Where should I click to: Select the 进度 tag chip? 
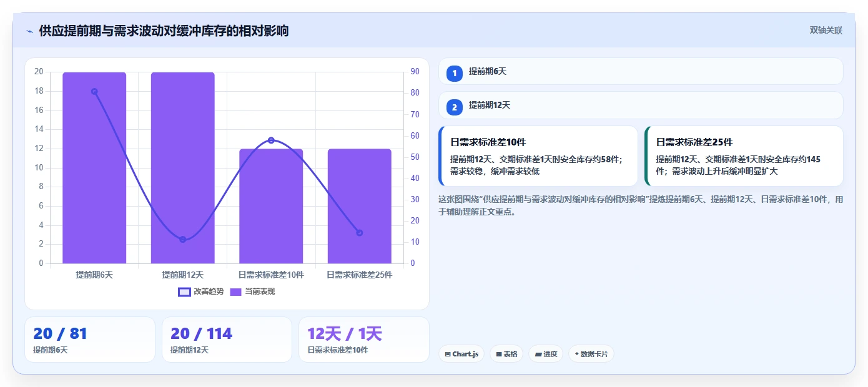tap(546, 354)
